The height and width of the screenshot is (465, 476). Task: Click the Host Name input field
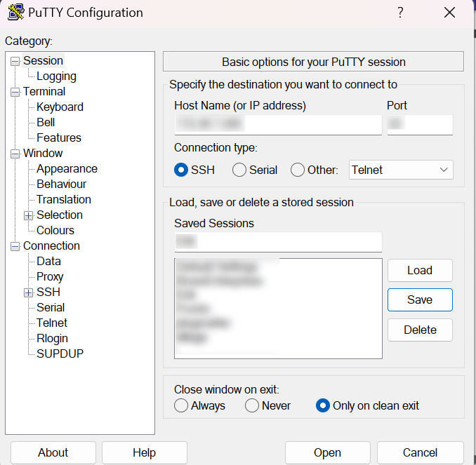click(277, 125)
